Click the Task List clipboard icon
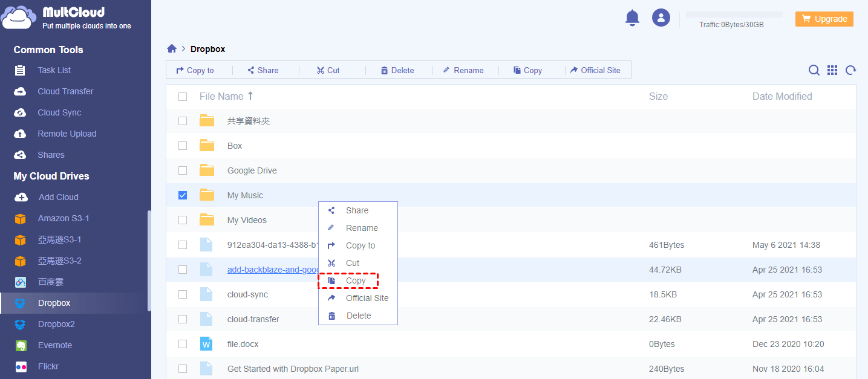This screenshot has width=868, height=379. pos(20,70)
